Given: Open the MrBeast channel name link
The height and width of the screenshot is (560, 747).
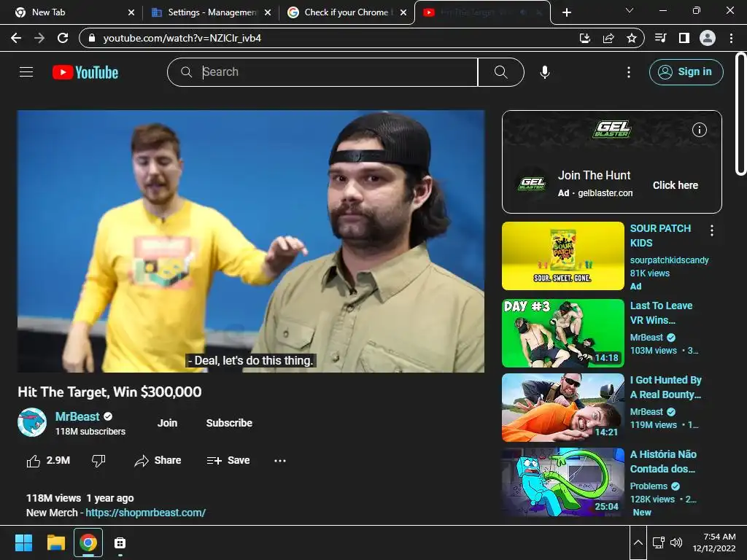Looking at the screenshot, I should (x=77, y=416).
